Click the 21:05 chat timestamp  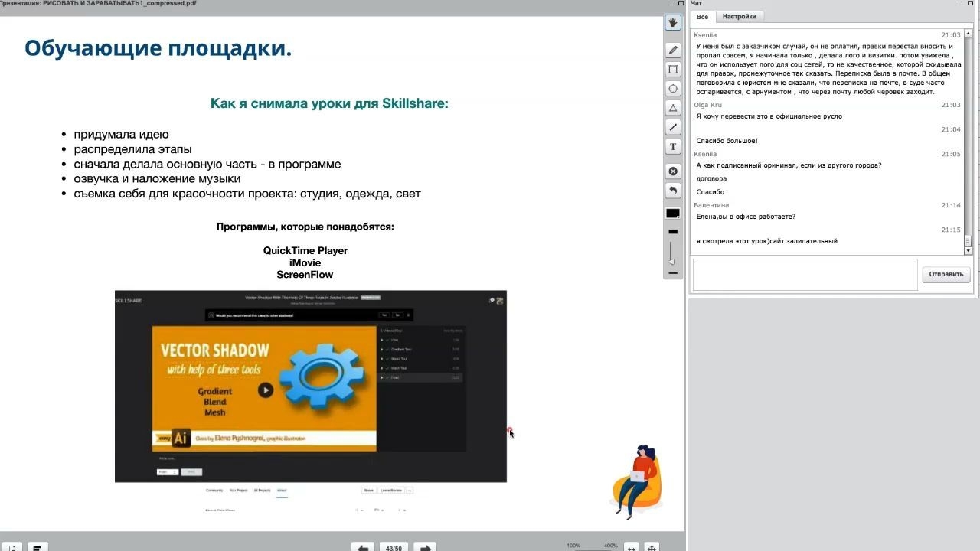tap(951, 155)
